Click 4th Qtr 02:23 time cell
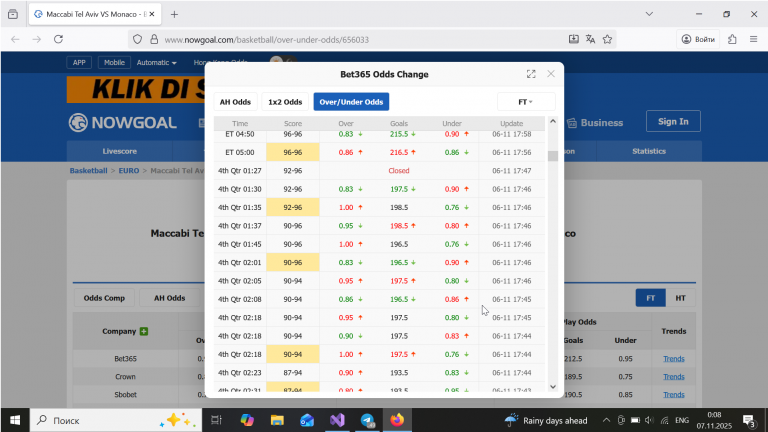 coord(240,373)
